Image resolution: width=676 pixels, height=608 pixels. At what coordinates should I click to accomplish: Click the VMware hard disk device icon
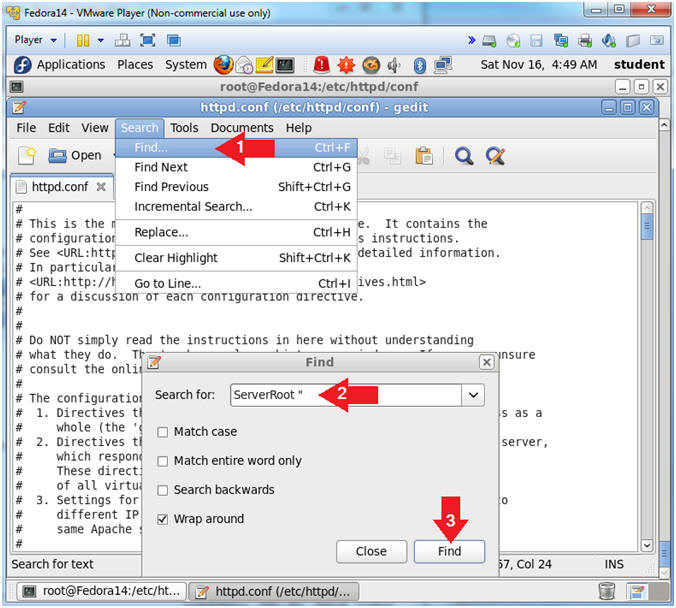(489, 41)
